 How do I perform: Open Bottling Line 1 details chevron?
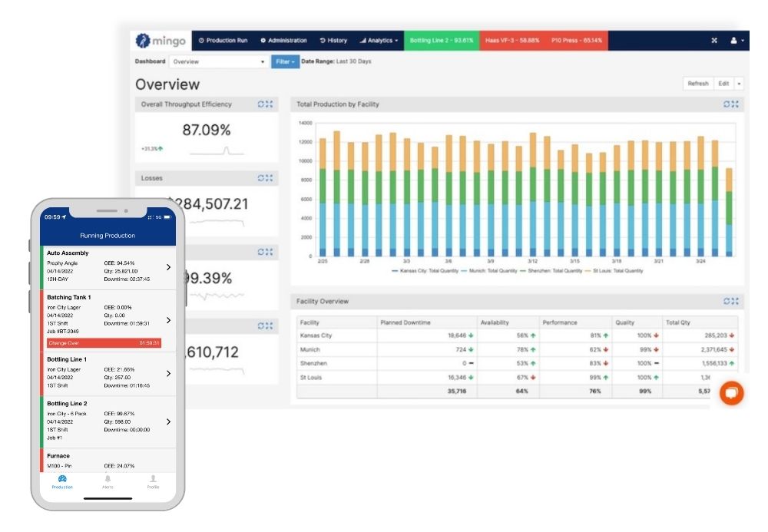[x=168, y=373]
